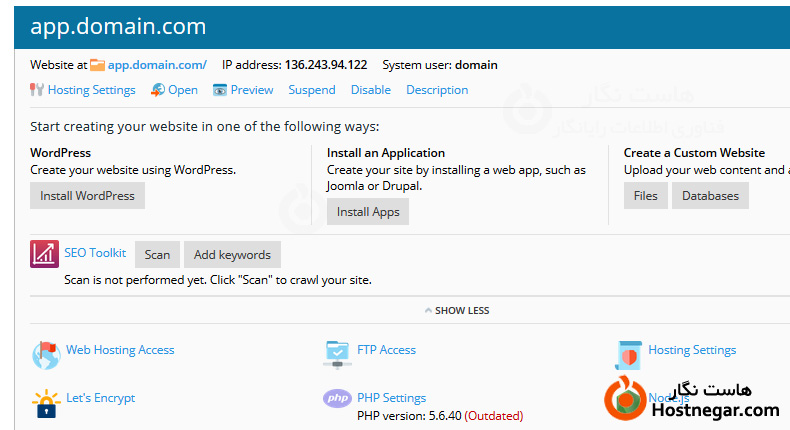
Task: Start SEO Toolkit Scan
Action: pyautogui.click(x=157, y=255)
